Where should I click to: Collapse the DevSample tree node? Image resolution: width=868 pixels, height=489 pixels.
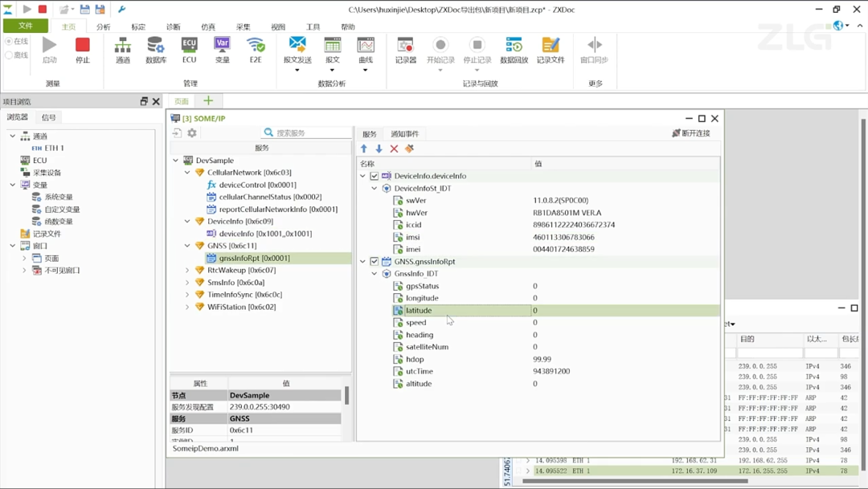tap(175, 161)
